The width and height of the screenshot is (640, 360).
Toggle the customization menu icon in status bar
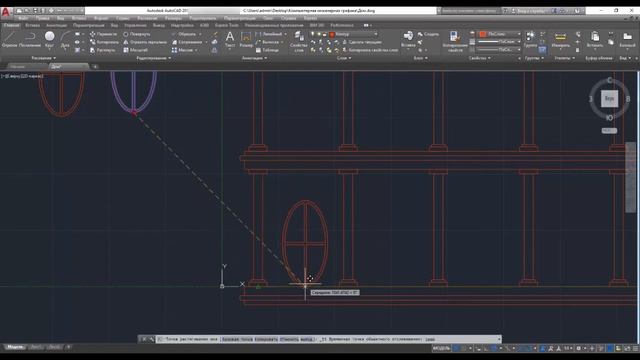pos(635,348)
